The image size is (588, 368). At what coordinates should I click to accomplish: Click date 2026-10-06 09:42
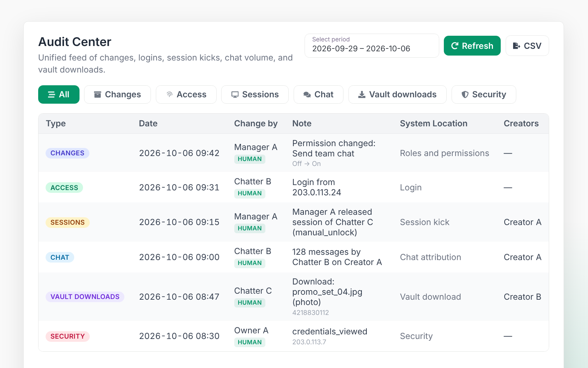tap(179, 153)
